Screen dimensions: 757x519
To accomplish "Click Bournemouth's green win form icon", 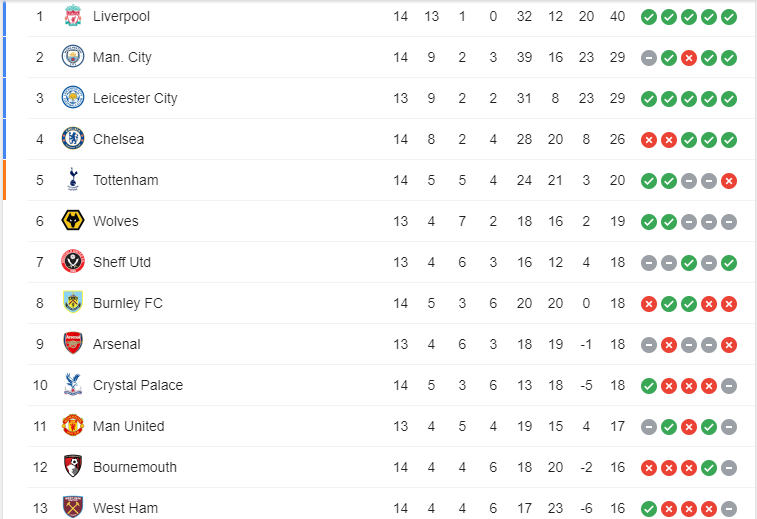I will [x=709, y=468].
